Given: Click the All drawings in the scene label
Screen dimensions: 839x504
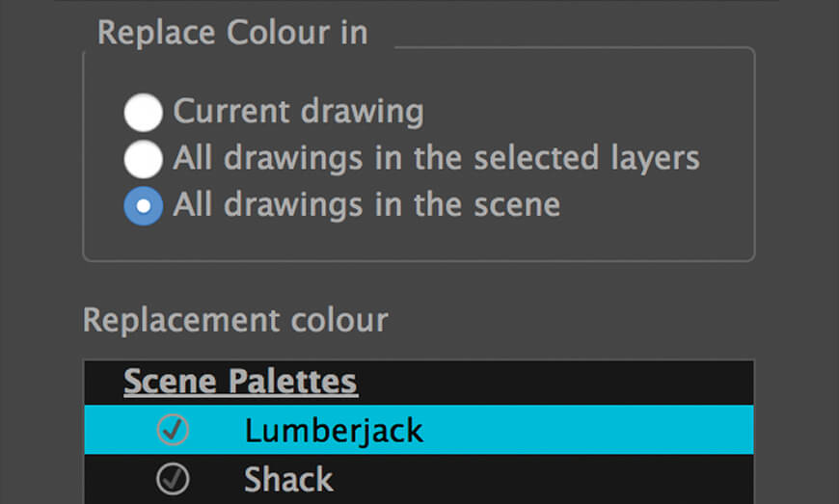Looking at the screenshot, I should (366, 205).
